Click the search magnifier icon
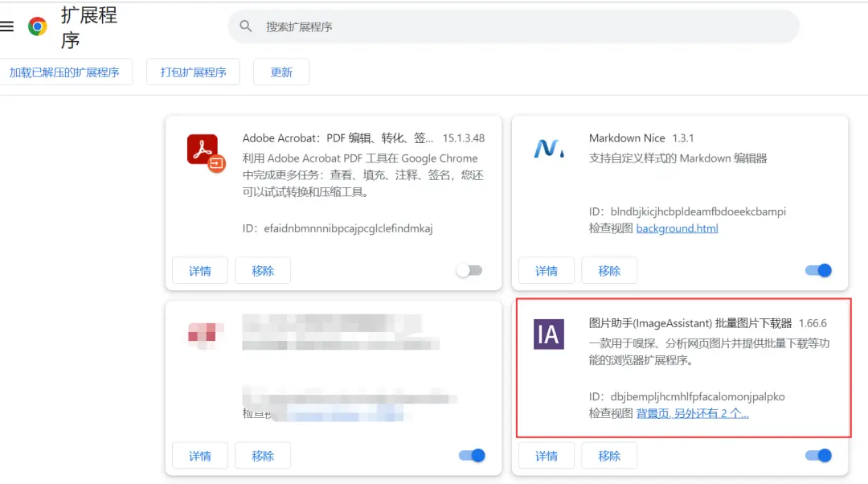The width and height of the screenshot is (868, 484). [x=246, y=26]
